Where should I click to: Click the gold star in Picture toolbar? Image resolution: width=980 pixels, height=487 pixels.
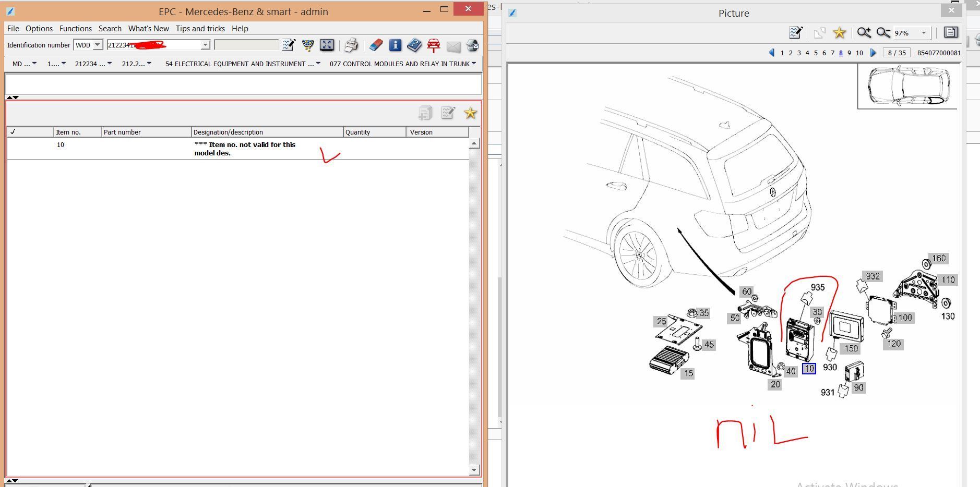[x=839, y=33]
